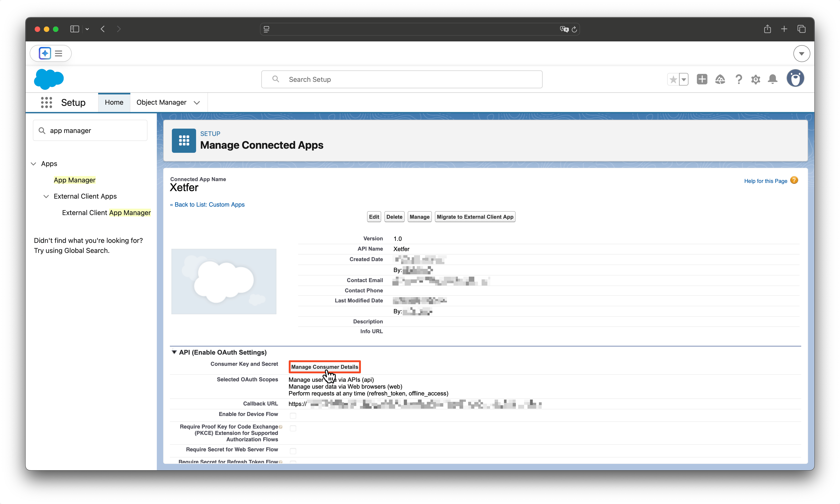Click the Manage Consumer Details button
Viewport: 840px width, 504px height.
pos(324,367)
